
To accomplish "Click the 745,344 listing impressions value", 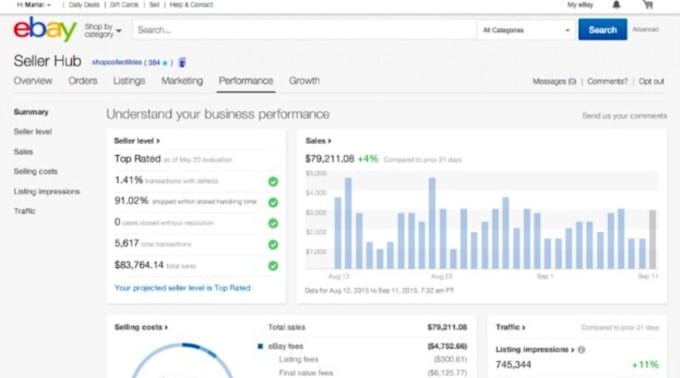I will (513, 365).
